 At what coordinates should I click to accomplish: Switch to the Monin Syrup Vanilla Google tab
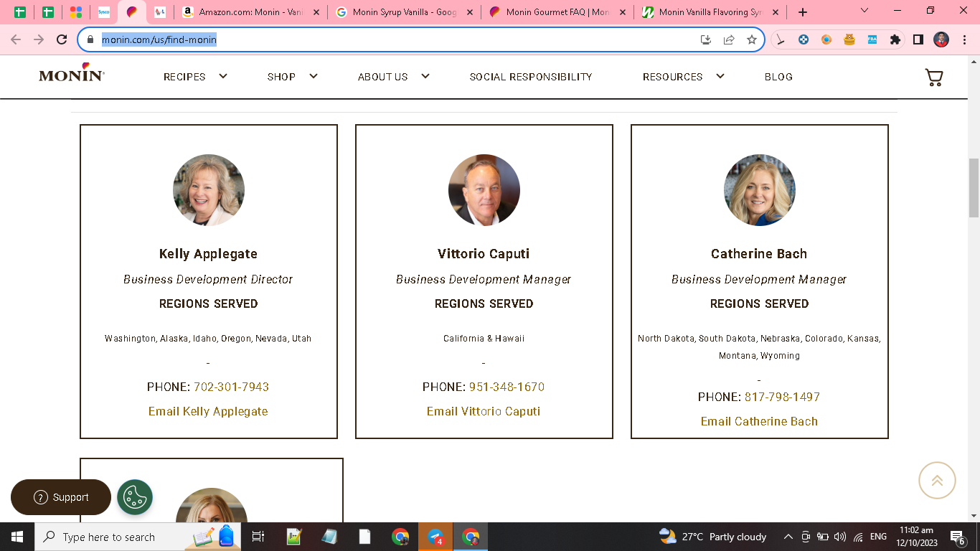[405, 12]
